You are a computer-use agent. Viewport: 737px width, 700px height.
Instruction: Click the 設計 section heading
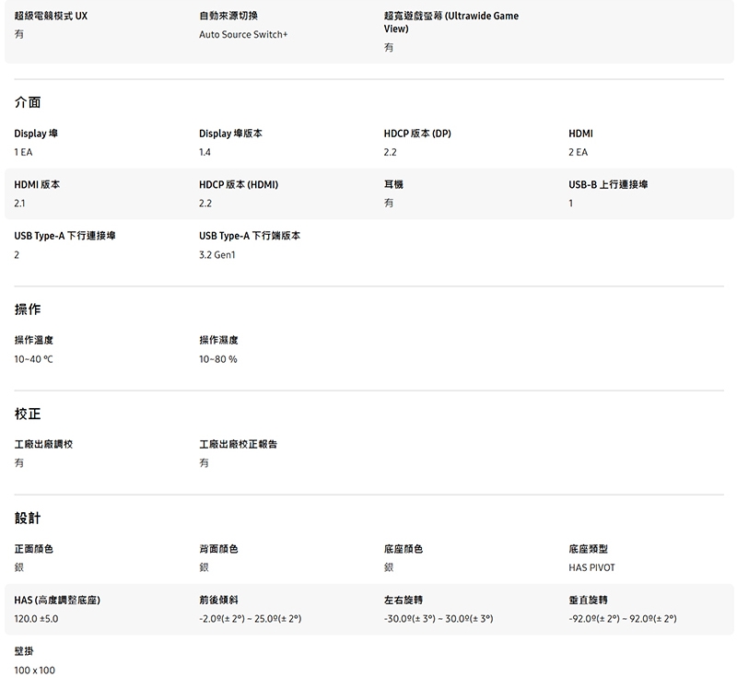point(28,518)
